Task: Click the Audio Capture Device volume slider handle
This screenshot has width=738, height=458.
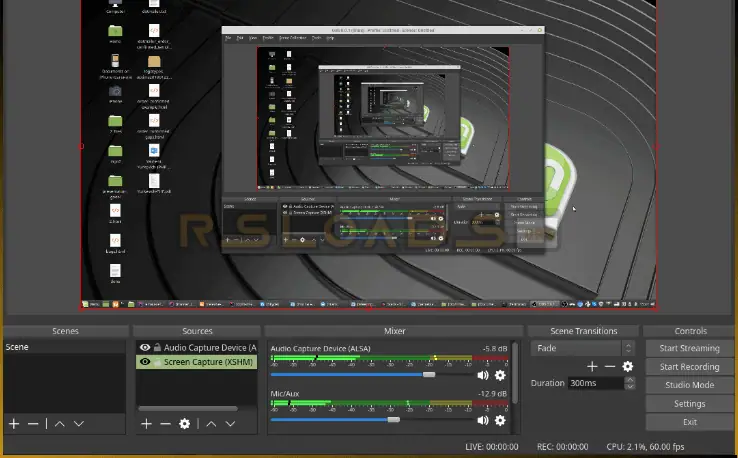Action: click(x=429, y=375)
